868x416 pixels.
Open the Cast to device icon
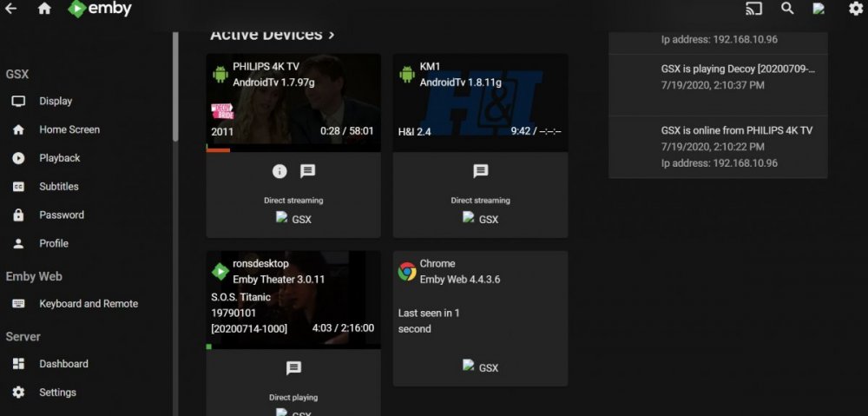click(753, 9)
